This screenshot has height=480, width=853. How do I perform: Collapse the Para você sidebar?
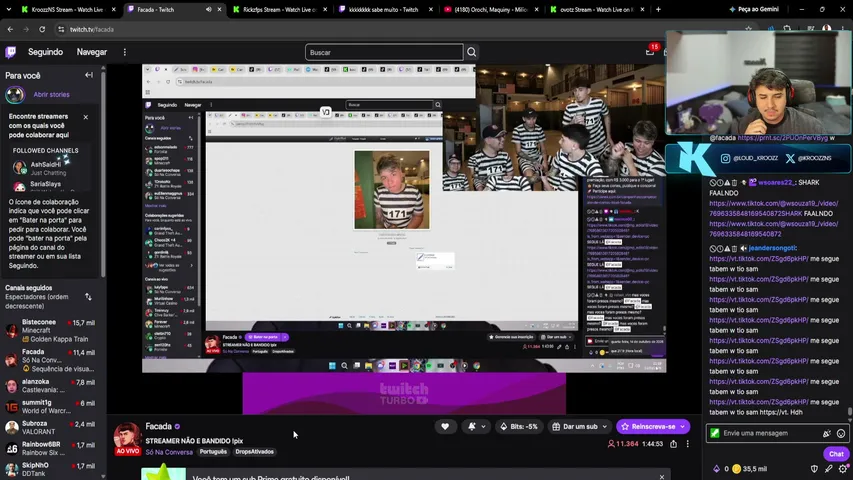point(89,75)
